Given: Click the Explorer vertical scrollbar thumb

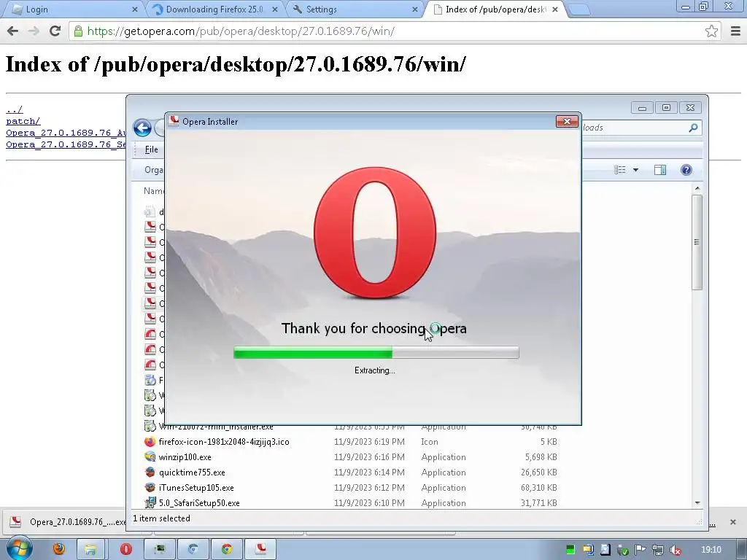Looking at the screenshot, I should [x=697, y=242].
